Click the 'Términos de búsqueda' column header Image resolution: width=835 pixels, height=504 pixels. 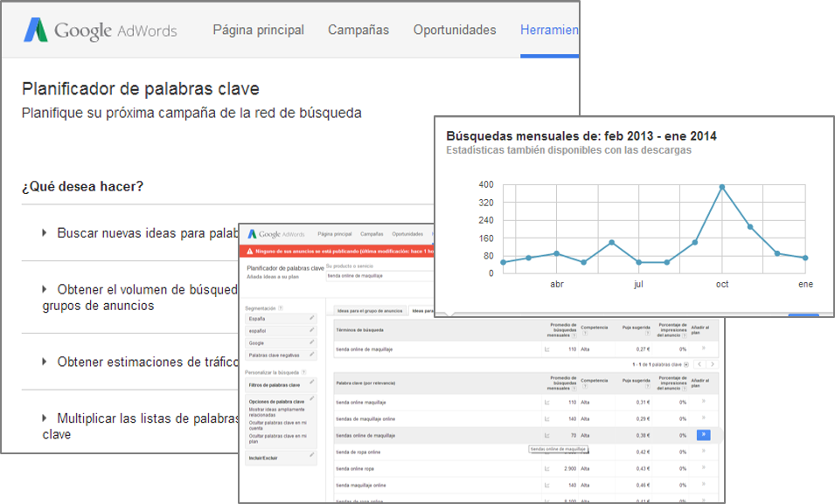[359, 330]
